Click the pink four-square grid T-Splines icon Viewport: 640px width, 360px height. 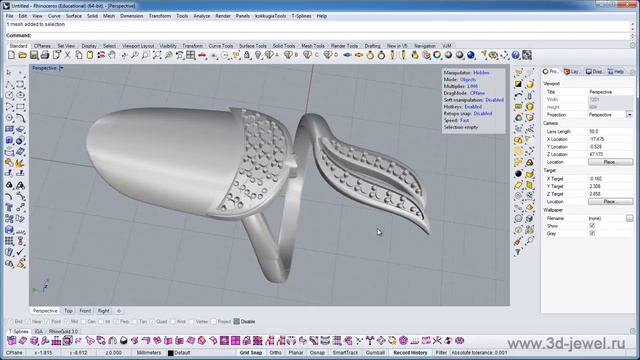tap(236, 340)
